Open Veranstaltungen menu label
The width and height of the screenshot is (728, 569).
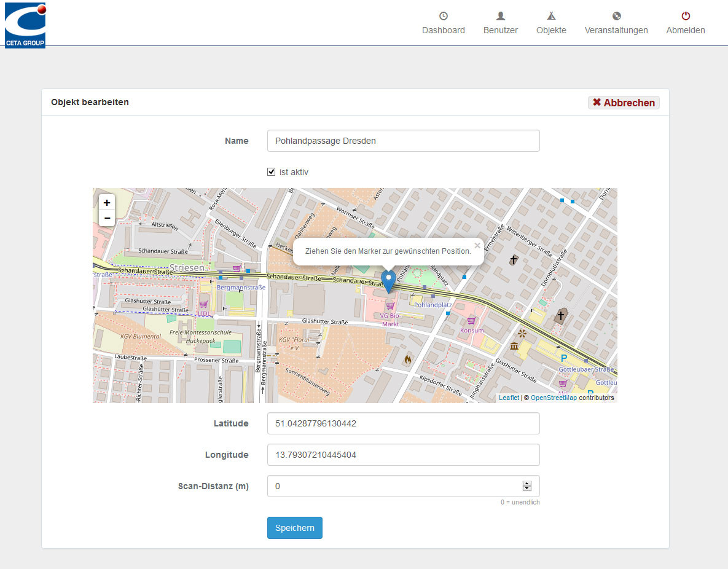coord(616,30)
